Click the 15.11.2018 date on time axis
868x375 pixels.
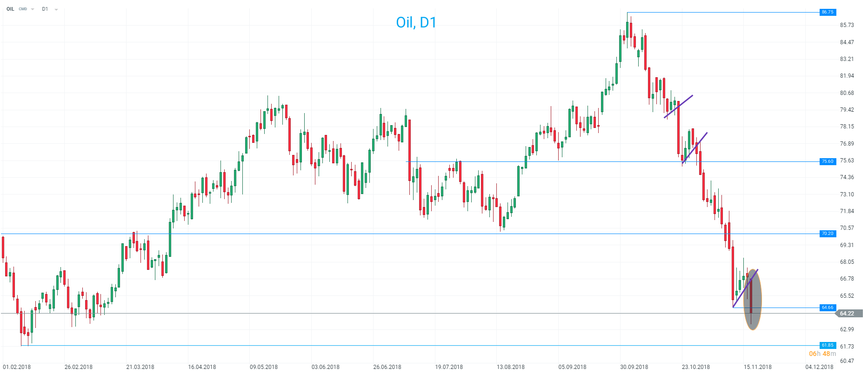[757, 367]
